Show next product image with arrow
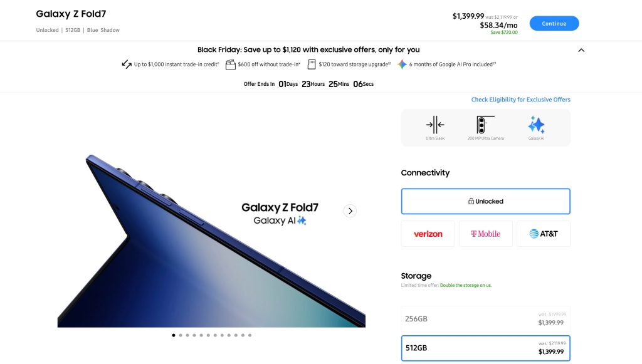The image size is (642, 364). pyautogui.click(x=350, y=211)
